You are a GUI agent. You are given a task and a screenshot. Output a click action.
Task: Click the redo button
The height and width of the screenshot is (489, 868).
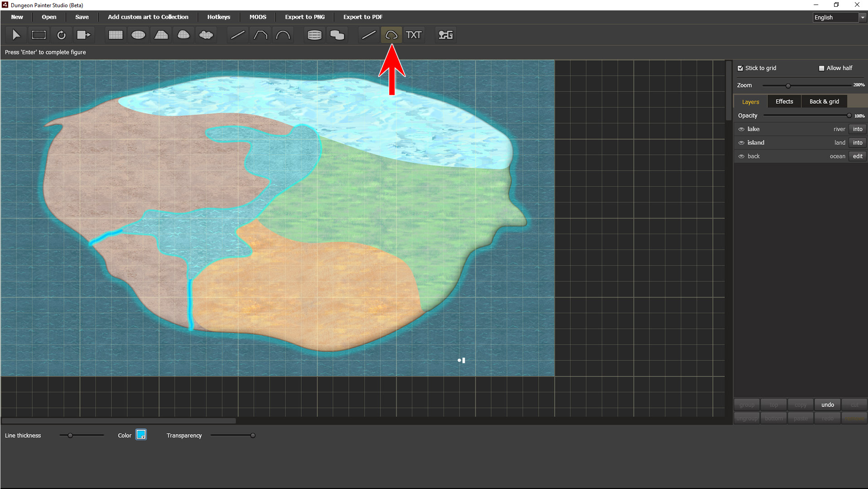(828, 418)
